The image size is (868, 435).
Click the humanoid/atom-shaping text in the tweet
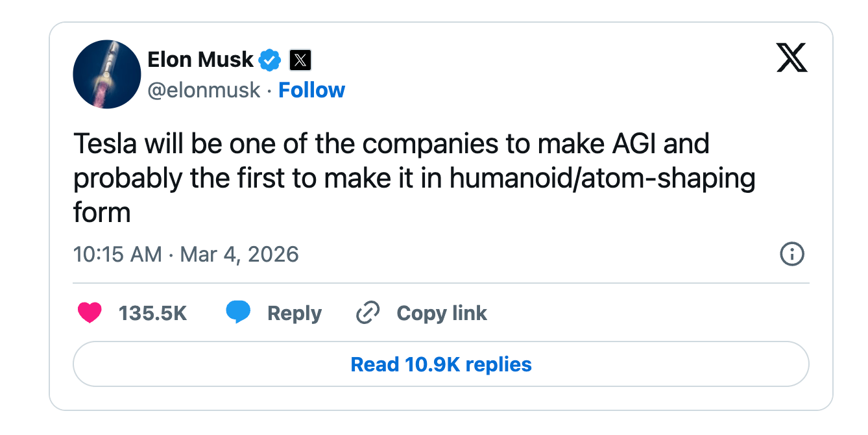click(602, 179)
